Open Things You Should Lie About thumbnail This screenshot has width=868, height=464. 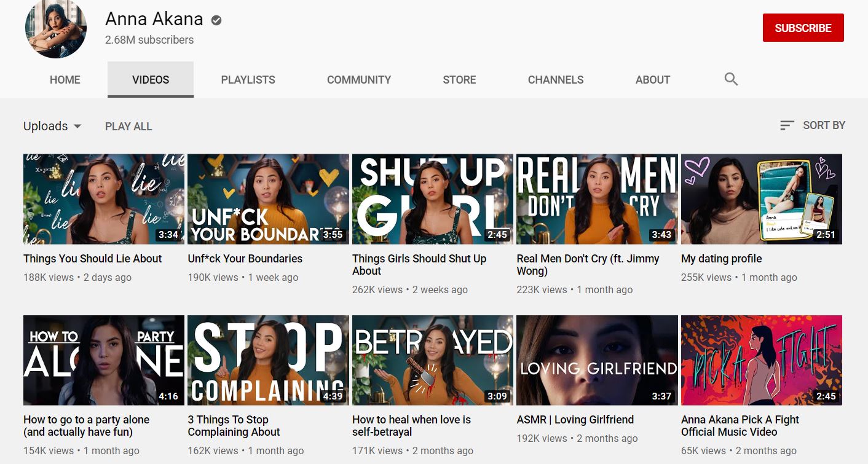tap(104, 199)
